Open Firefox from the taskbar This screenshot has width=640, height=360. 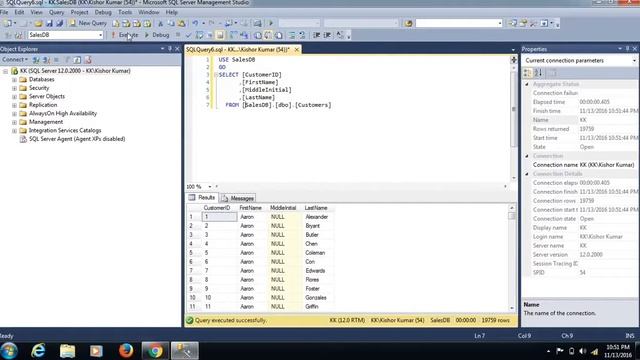point(126,351)
